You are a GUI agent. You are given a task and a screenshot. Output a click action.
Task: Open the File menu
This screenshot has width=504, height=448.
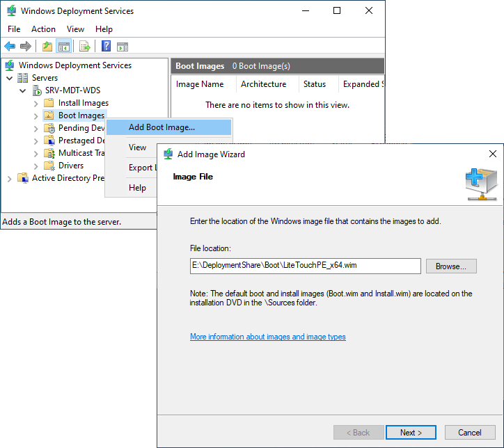coord(14,29)
